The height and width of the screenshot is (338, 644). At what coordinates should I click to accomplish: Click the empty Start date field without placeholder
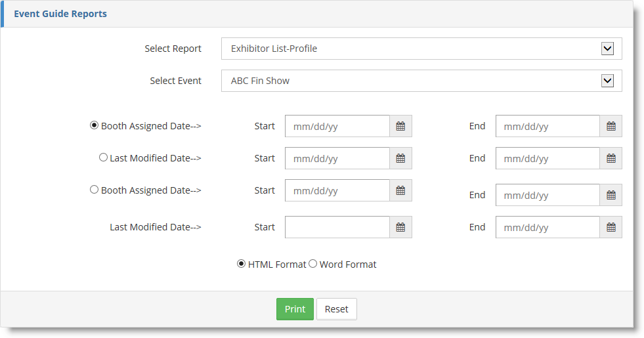coord(337,227)
